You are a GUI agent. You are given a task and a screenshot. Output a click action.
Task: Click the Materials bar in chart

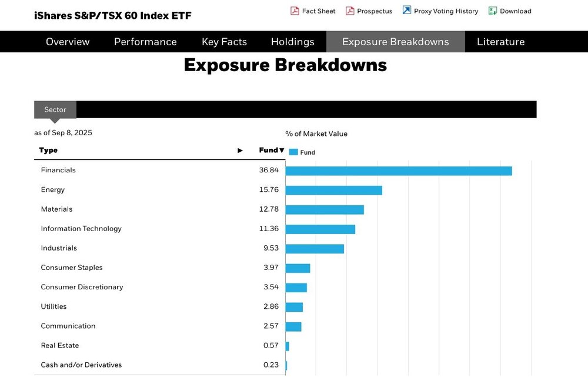pyautogui.click(x=325, y=210)
